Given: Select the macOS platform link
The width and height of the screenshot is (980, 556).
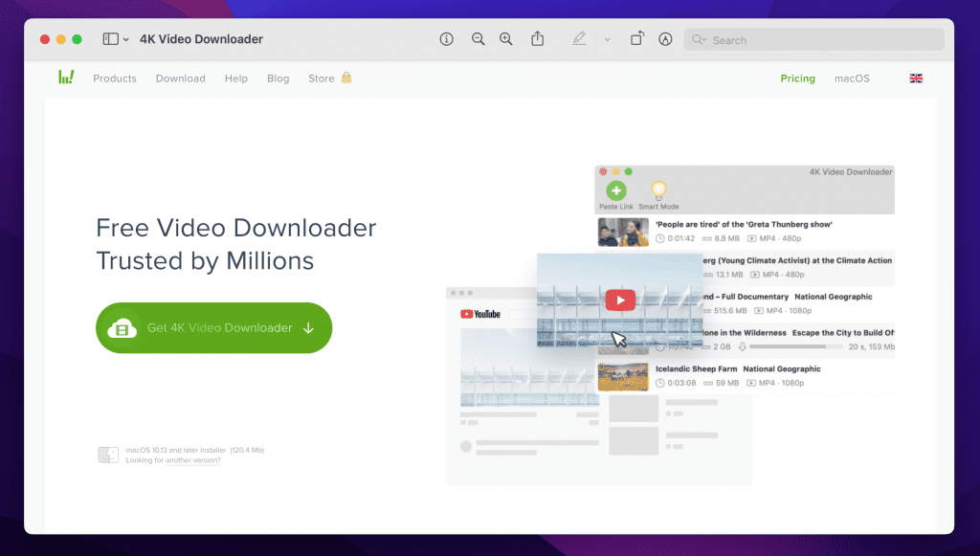Looking at the screenshot, I should pyautogui.click(x=852, y=78).
